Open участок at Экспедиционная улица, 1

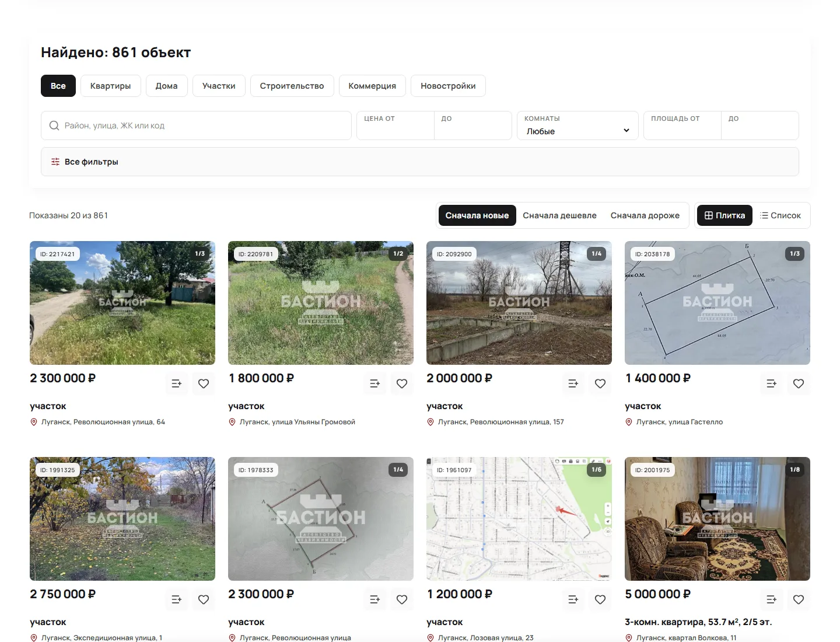[48, 622]
